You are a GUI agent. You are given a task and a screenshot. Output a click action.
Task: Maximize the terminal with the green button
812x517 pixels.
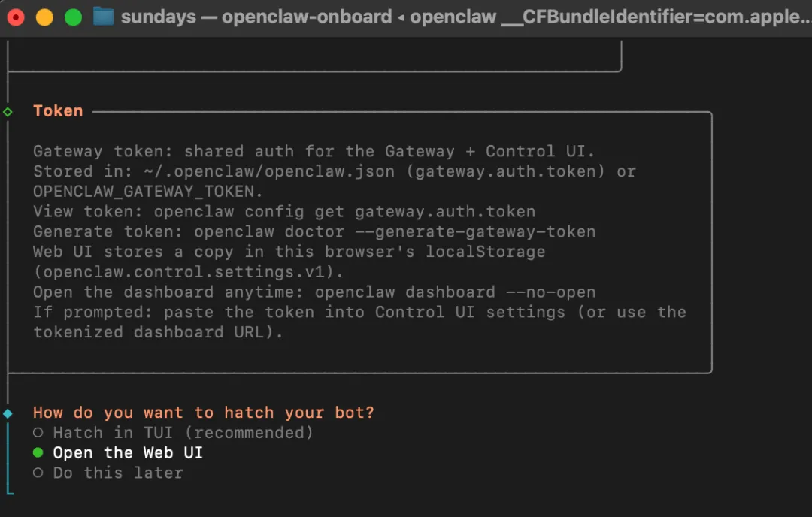tap(73, 17)
